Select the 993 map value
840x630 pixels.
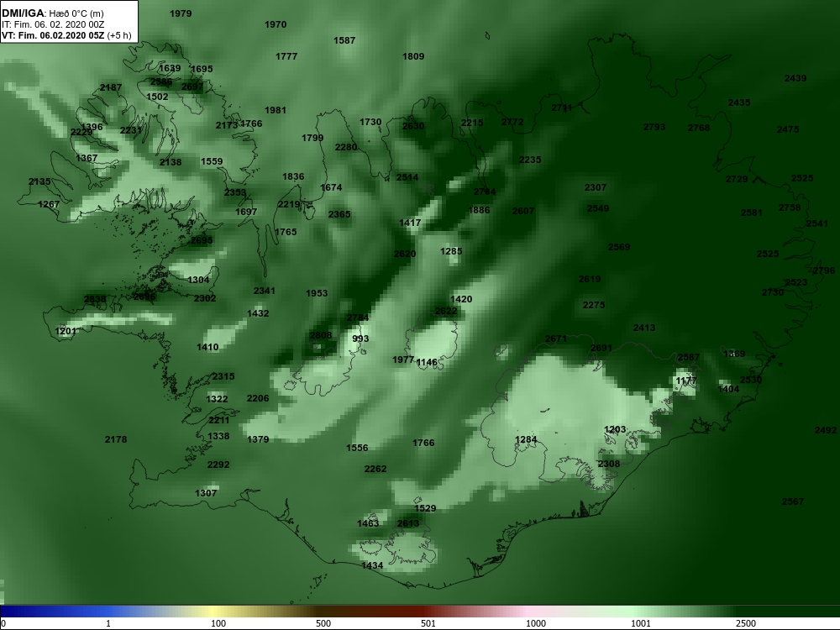point(360,339)
